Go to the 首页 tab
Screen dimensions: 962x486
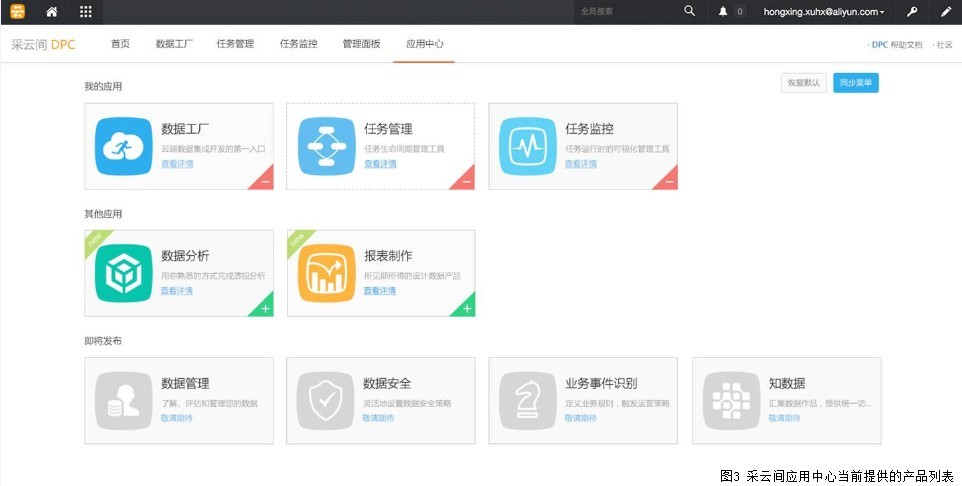pyautogui.click(x=120, y=44)
